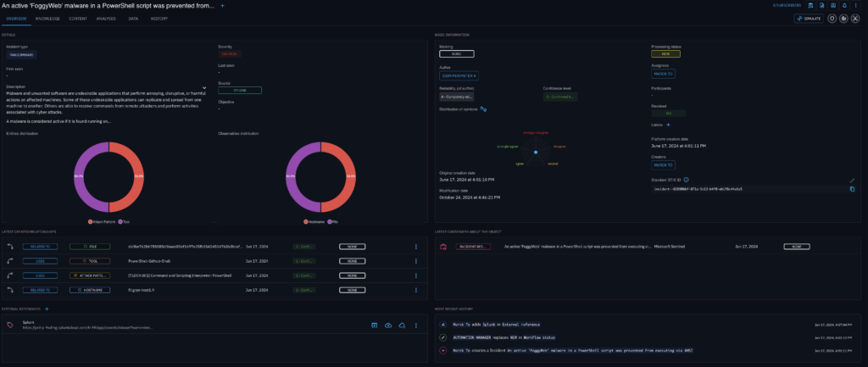Open the Data tab
The height and width of the screenshot is (367, 868).
[133, 19]
